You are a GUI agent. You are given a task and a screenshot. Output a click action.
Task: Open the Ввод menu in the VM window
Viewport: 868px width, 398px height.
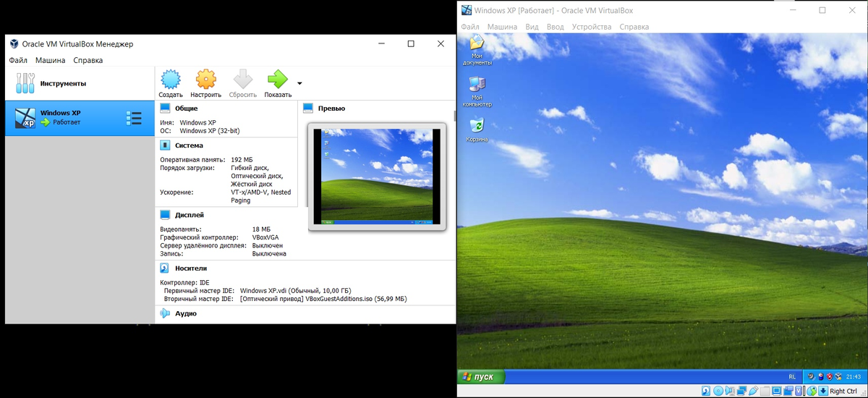click(555, 27)
